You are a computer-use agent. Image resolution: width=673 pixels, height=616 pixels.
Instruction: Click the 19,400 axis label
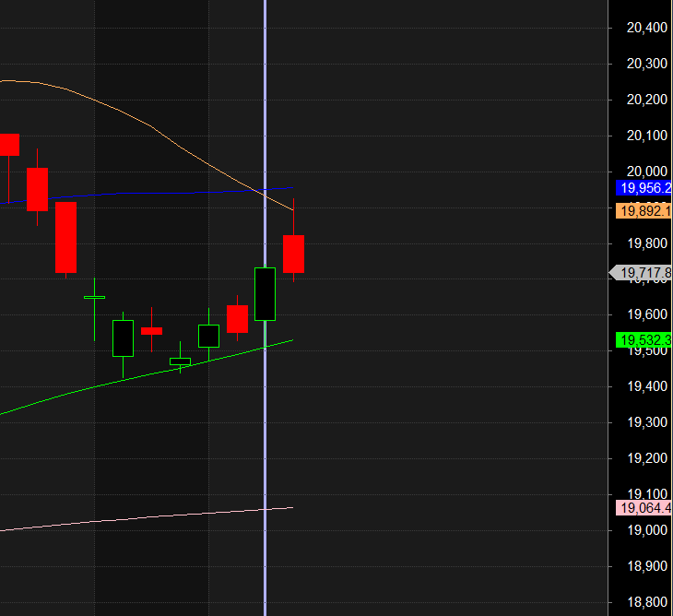(647, 386)
